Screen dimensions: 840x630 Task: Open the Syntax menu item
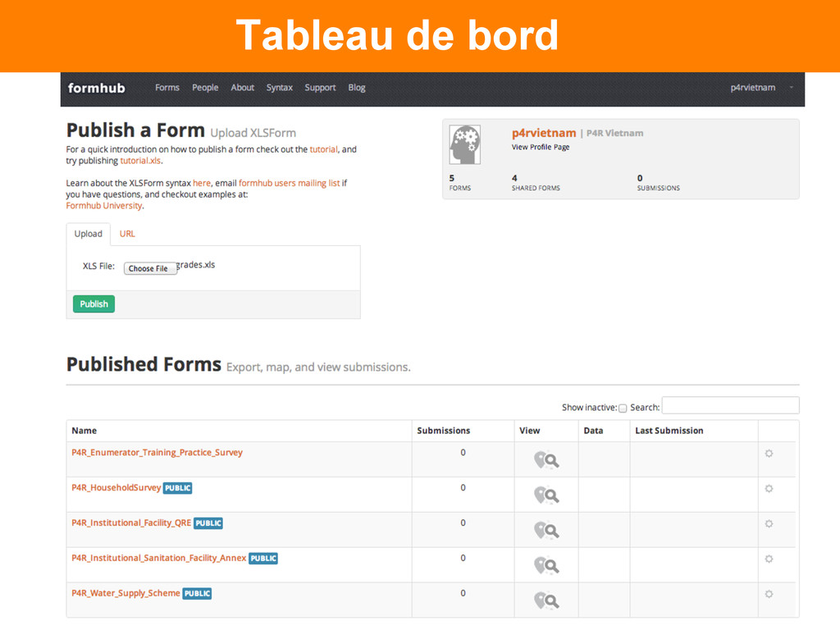click(279, 88)
